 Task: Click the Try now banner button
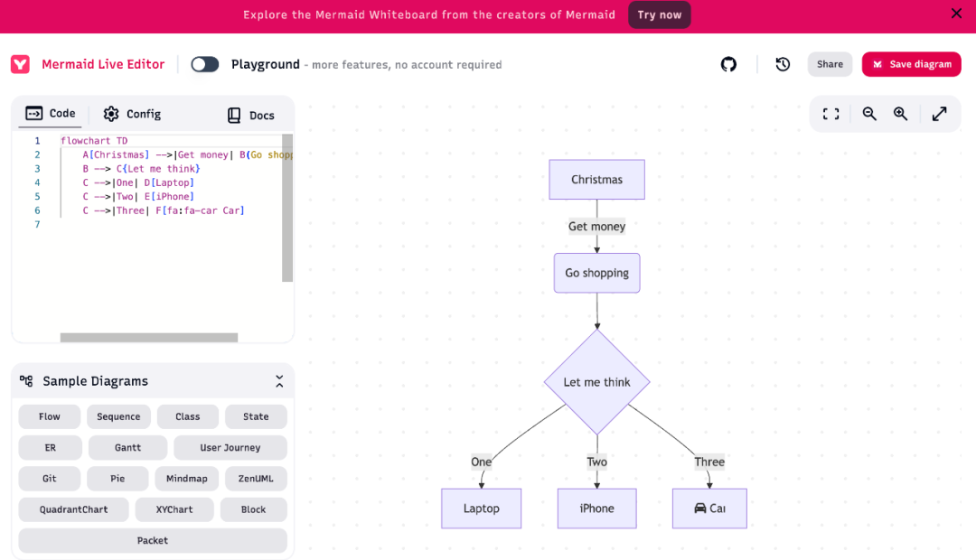[659, 15]
